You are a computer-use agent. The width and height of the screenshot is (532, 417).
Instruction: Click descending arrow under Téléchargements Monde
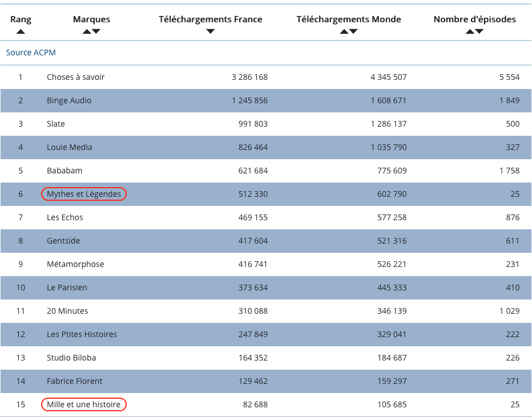353,31
